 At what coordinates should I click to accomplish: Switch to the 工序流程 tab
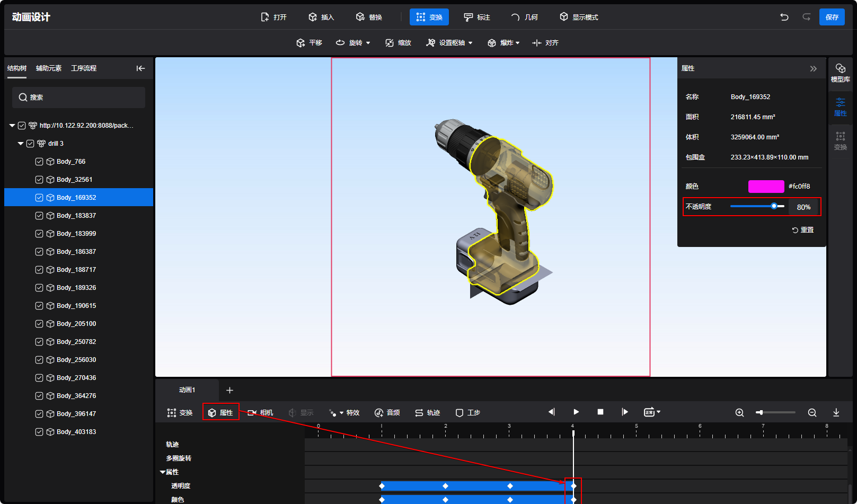[x=84, y=68]
